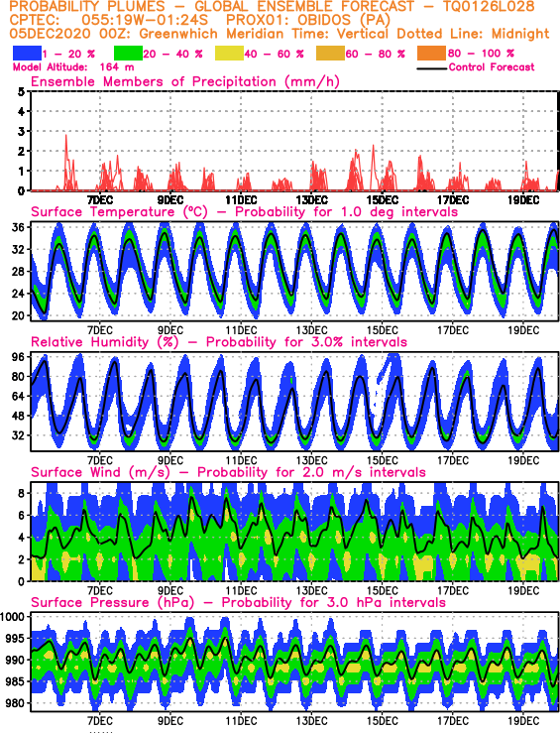Click the orange 80 - 100 % legend swatch
This screenshot has height=733, width=560.
click(x=432, y=54)
